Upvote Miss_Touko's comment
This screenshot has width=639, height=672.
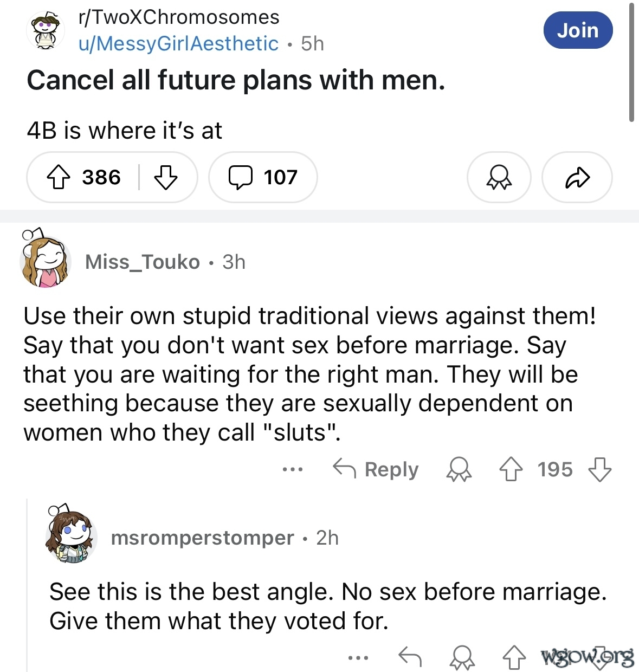click(511, 469)
